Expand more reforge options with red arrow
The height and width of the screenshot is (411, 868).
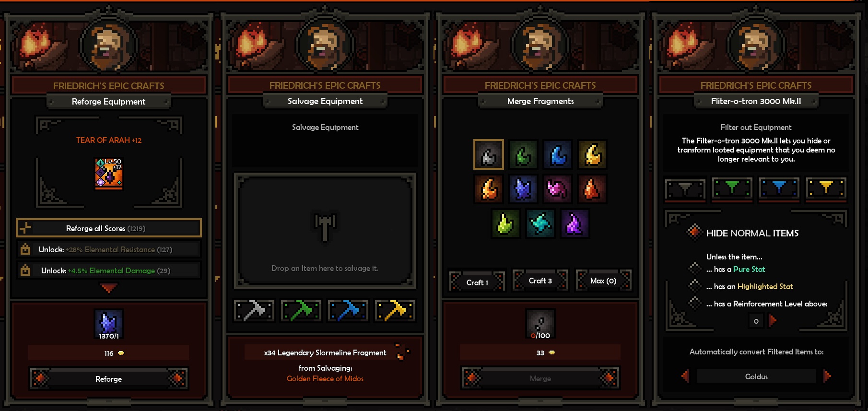click(x=109, y=288)
